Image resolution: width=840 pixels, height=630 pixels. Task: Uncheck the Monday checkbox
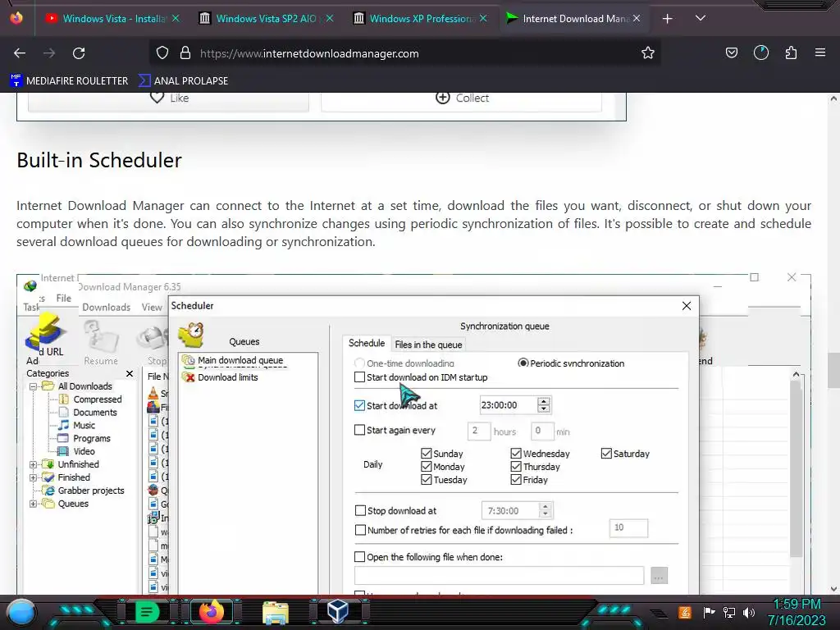pyautogui.click(x=427, y=467)
